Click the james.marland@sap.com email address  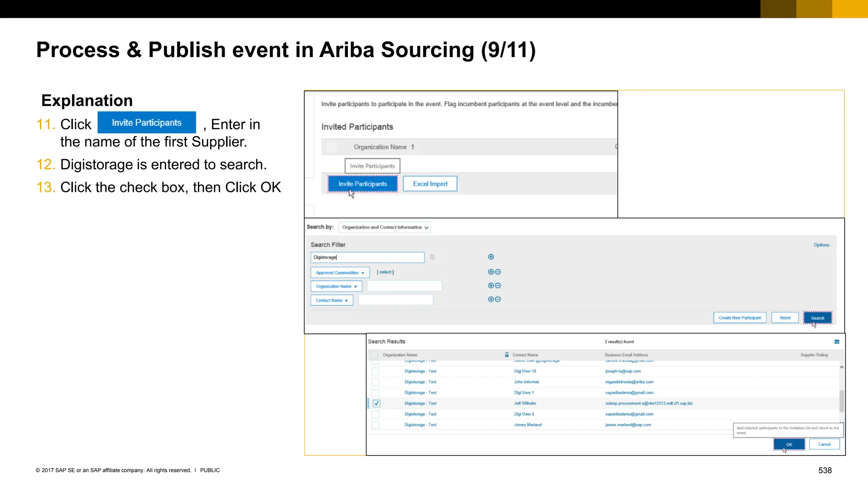(x=628, y=424)
